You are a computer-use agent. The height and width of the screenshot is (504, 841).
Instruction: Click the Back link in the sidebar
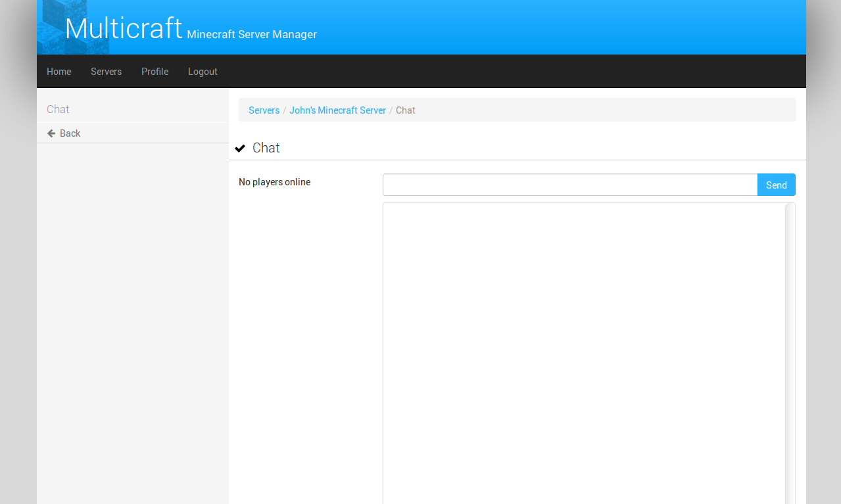point(133,133)
